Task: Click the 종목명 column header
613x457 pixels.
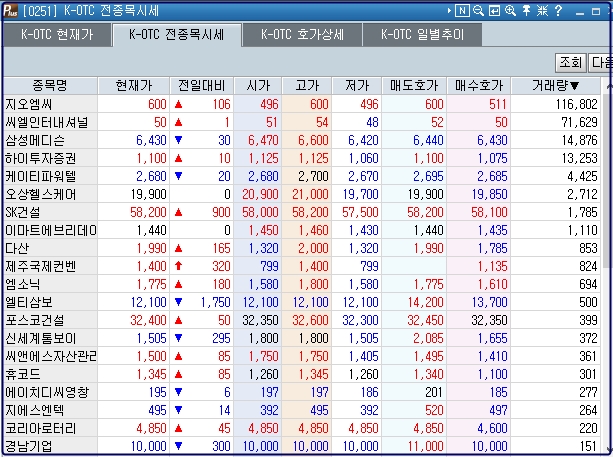Action: click(x=50, y=86)
